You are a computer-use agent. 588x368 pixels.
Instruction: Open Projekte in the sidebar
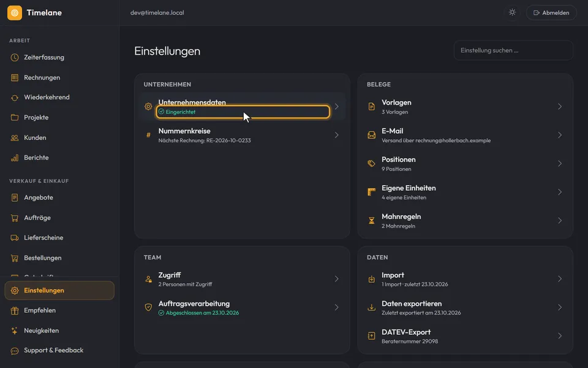point(59,118)
